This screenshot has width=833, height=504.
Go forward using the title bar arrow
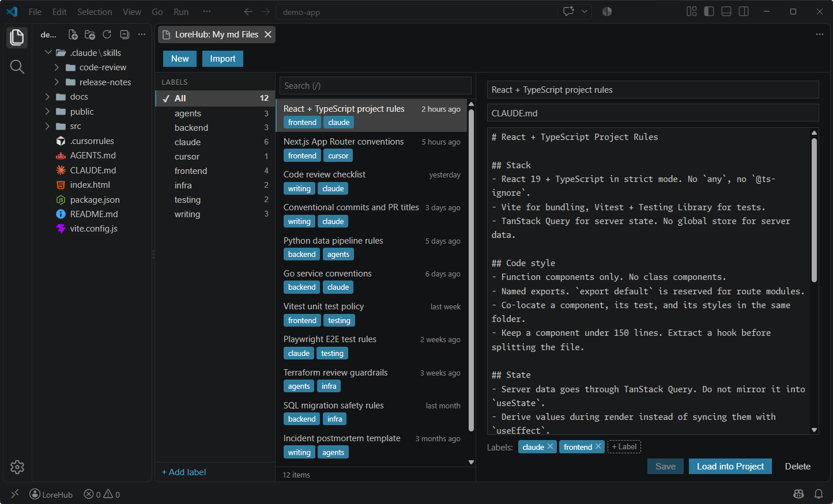(x=266, y=12)
